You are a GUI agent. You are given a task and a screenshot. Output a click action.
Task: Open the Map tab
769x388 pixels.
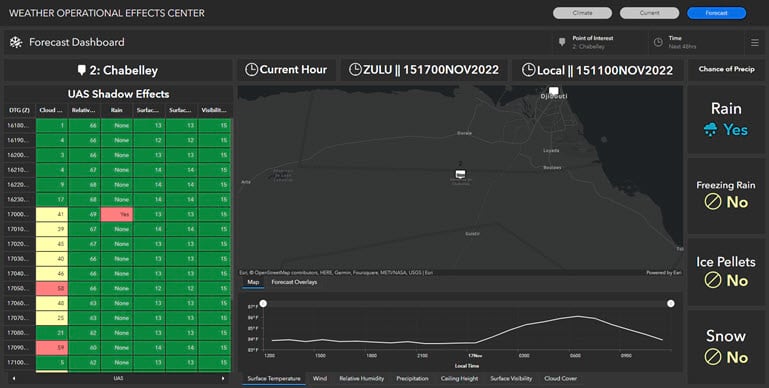point(253,282)
